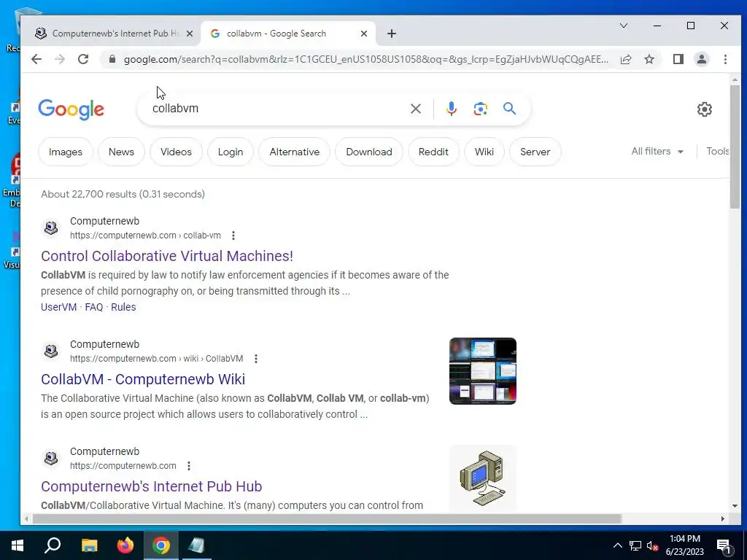
Task: Open more options for wiki CollabVM result
Action: click(256, 359)
